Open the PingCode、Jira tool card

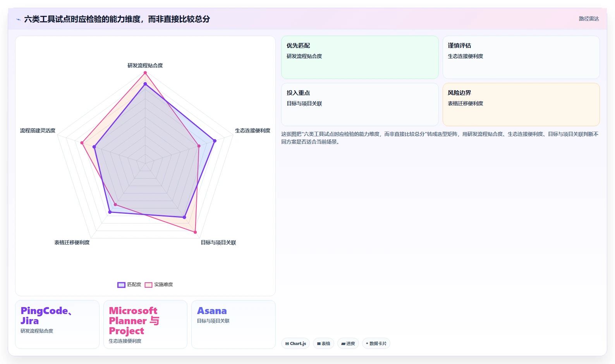click(x=57, y=325)
